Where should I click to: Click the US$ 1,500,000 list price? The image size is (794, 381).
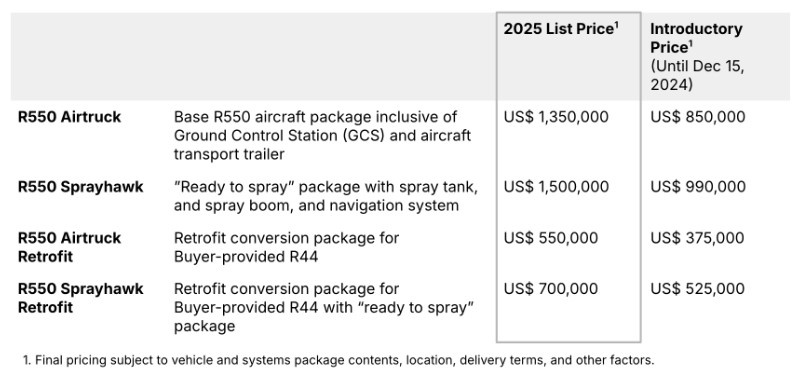(x=556, y=187)
